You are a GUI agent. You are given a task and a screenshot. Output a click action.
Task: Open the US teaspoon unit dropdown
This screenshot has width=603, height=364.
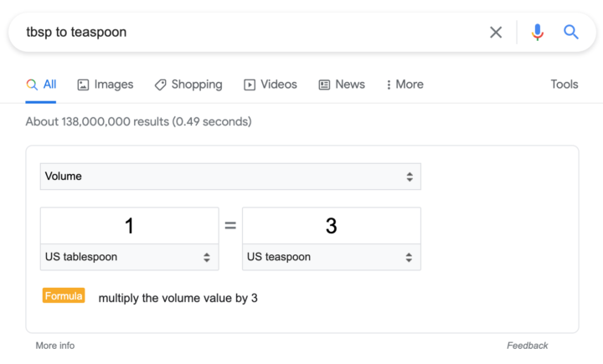click(x=332, y=257)
